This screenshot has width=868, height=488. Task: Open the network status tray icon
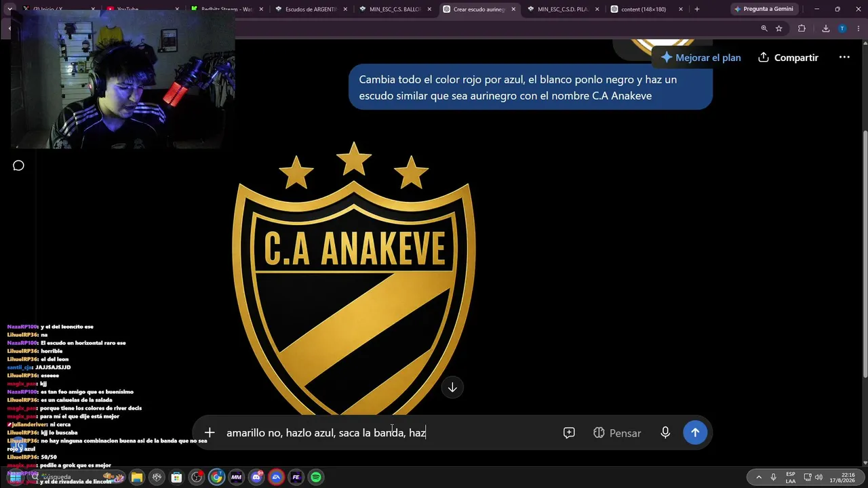[807, 477]
